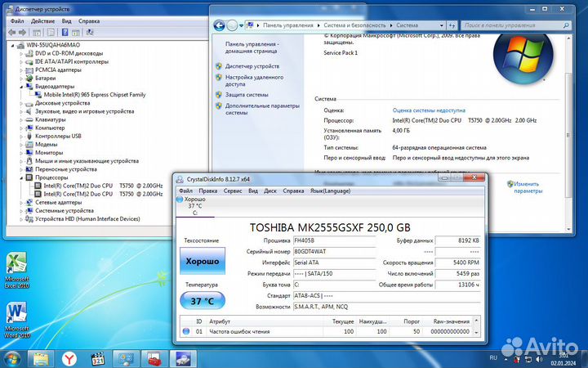Image resolution: width=588 pixels, height=368 pixels.
Task: Switch to the CrystalDiskInfo taskbar button
Action: pos(183,359)
